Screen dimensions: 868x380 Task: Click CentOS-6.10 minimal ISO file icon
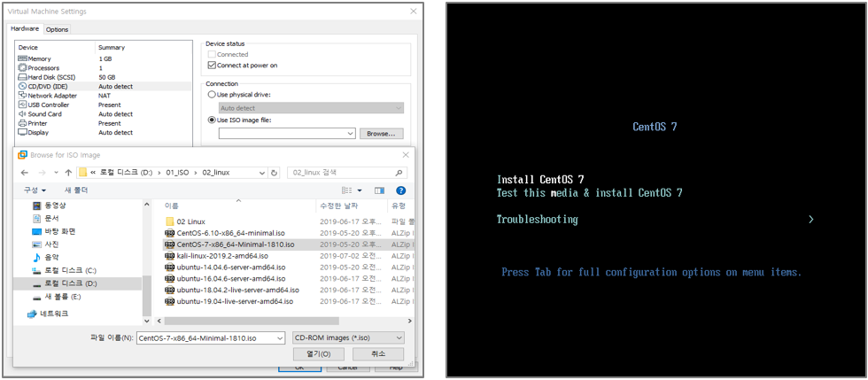[x=170, y=233]
